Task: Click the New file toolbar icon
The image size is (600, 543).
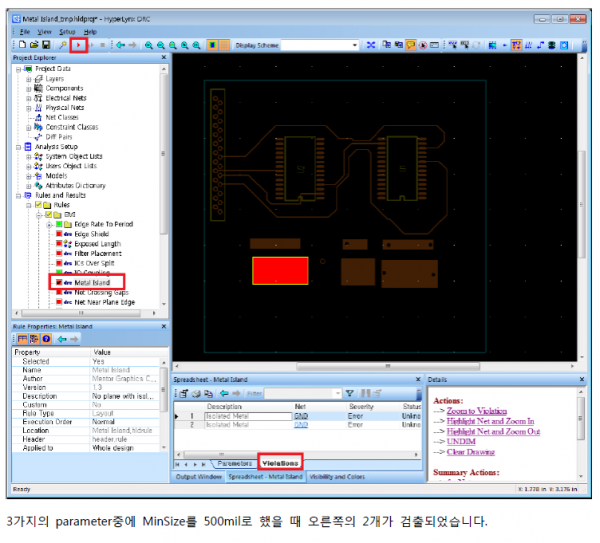Action: (x=21, y=45)
